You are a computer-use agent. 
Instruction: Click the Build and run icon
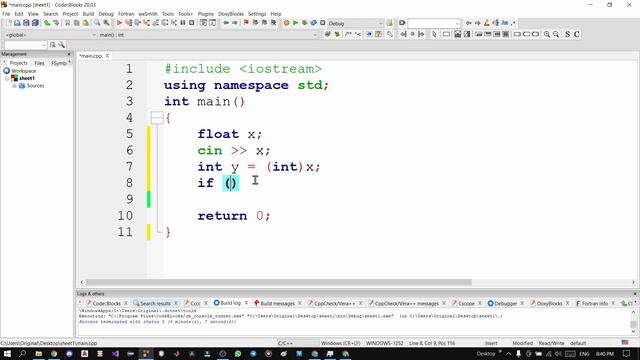point(304,23)
